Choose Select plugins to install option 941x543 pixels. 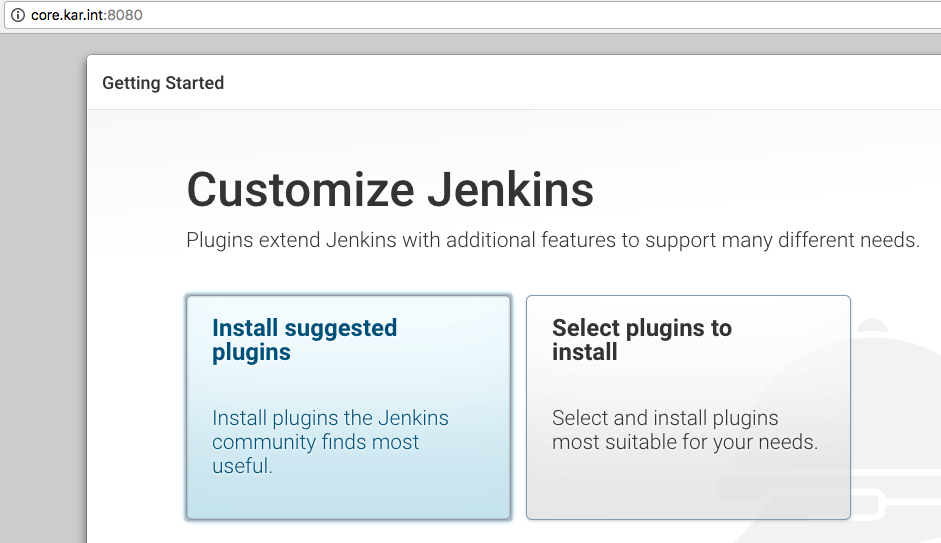point(688,407)
